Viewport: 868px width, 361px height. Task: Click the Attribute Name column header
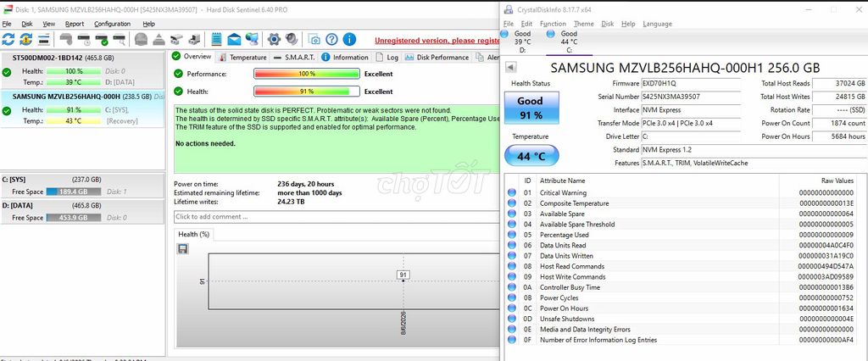(657, 180)
